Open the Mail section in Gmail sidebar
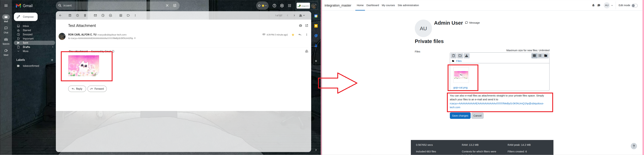Viewport: 644px width, 155px height. coord(6,19)
